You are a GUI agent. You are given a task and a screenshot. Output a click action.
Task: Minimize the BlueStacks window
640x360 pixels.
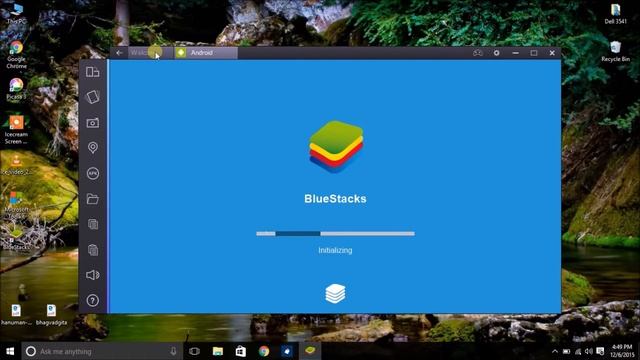click(516, 53)
